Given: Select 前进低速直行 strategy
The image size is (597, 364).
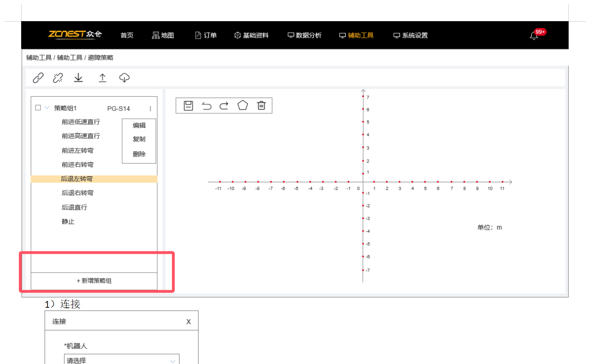Looking at the screenshot, I should [81, 122].
